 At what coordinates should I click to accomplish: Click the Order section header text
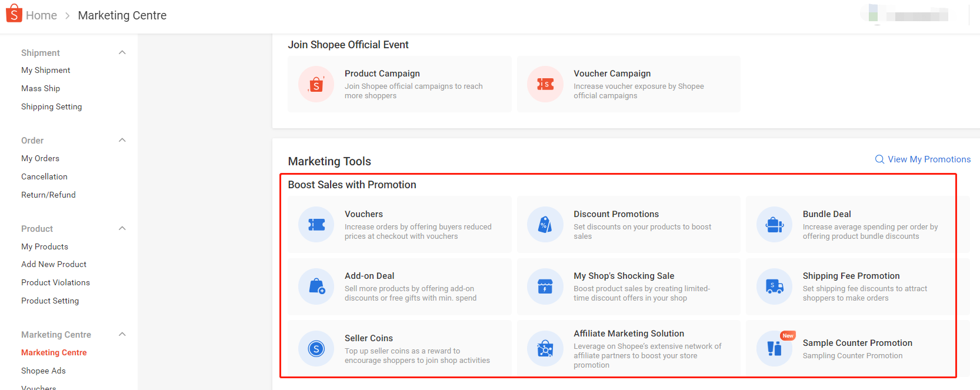(32, 141)
